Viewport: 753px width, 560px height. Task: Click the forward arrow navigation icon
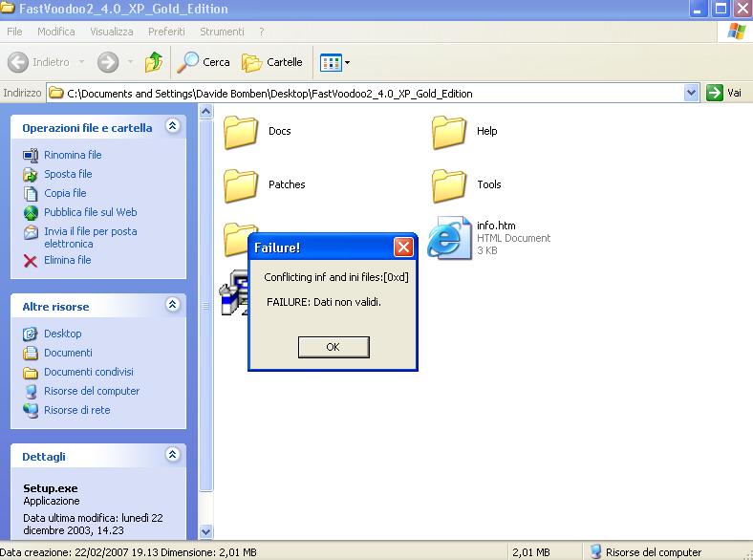(x=108, y=62)
